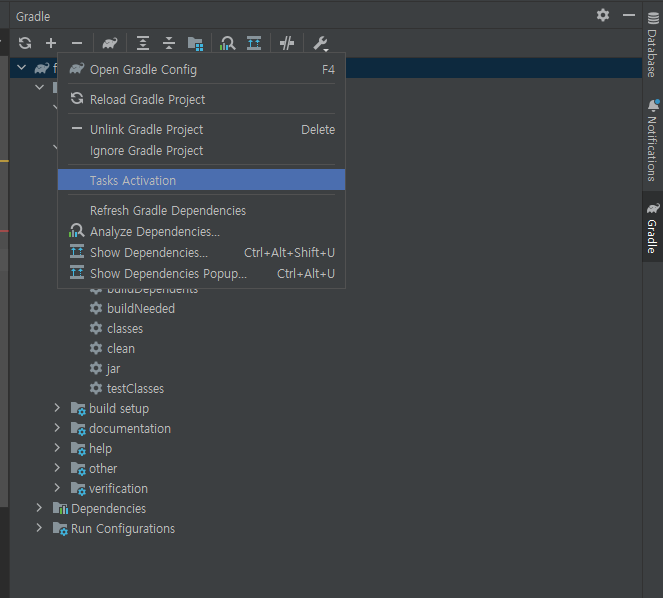The height and width of the screenshot is (598, 663).
Task: Open Build Tool Settings wrench icon
Action: pyautogui.click(x=321, y=43)
